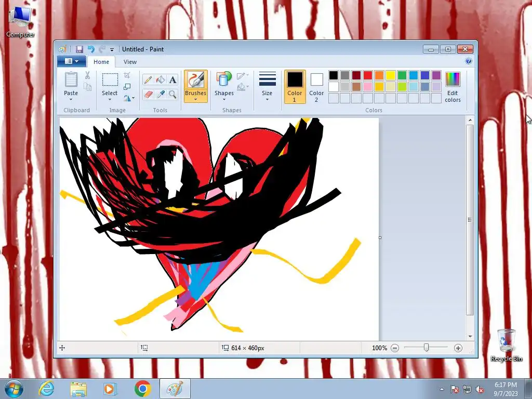Click the Shapes gallery icon
Image resolution: width=532 pixels, height=399 pixels.
tap(224, 79)
